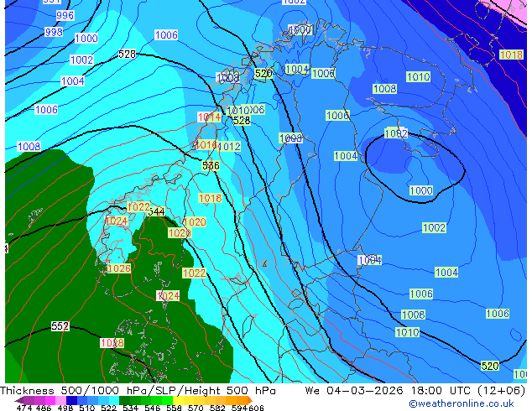Viewport: 532px width, 411px height.
Task: Click the blue 1012 isobar label
Action: (x=229, y=147)
